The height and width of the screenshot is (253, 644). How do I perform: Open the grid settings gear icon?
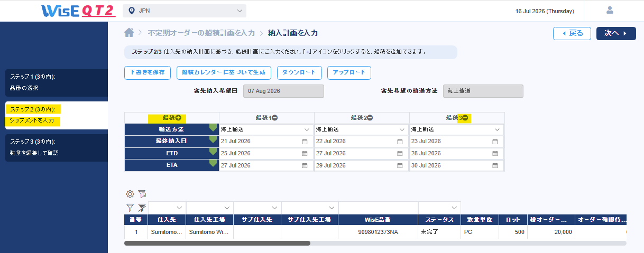pyautogui.click(x=130, y=194)
